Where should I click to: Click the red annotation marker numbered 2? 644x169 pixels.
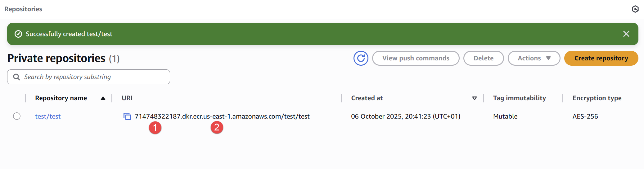(217, 127)
